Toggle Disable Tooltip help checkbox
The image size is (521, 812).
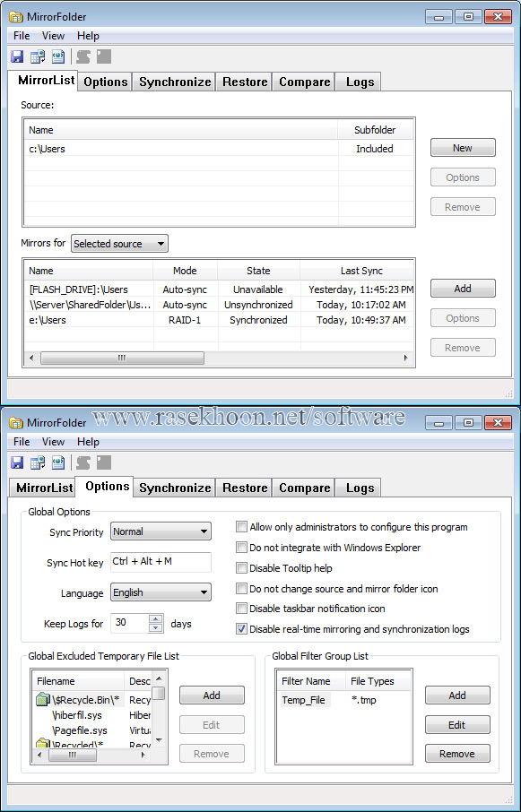pyautogui.click(x=241, y=568)
